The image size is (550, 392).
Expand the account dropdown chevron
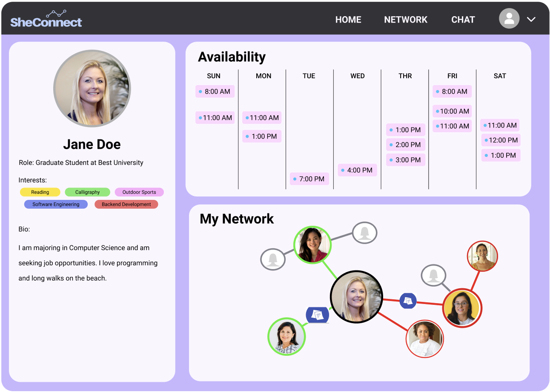coord(531,19)
